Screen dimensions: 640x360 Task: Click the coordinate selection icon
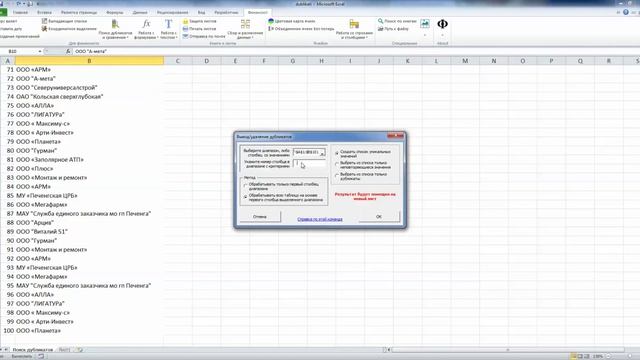[44, 29]
